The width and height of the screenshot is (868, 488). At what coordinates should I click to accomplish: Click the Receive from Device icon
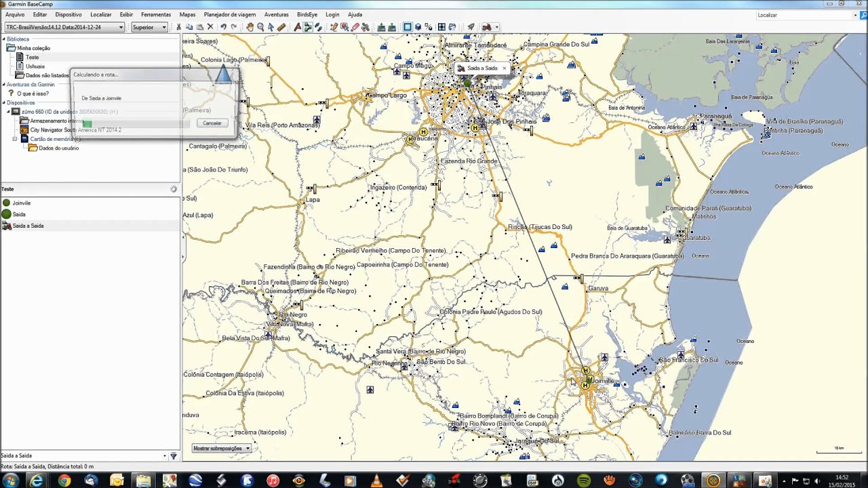[x=392, y=27]
